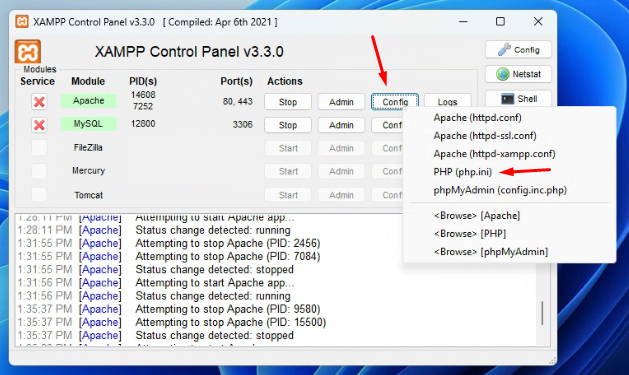Toggle the Apache service red X
This screenshot has height=375, width=629.
pos(39,101)
